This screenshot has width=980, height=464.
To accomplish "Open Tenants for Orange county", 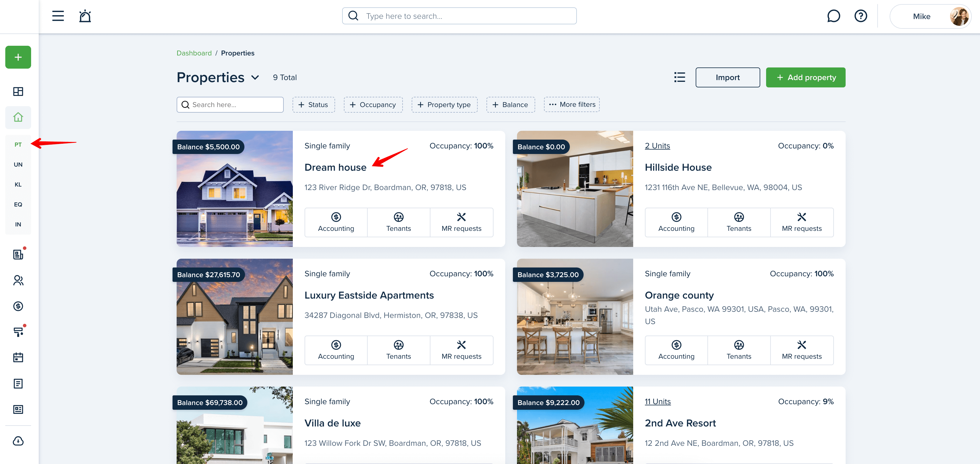I will pyautogui.click(x=739, y=350).
